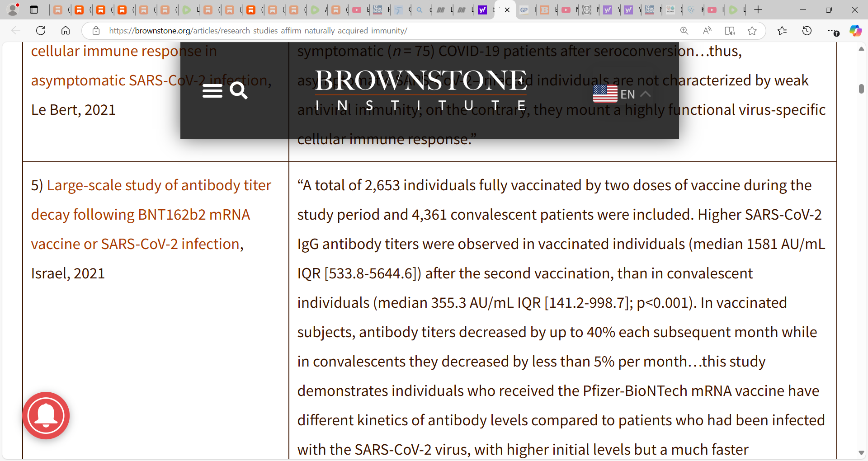Image resolution: width=868 pixels, height=461 pixels.
Task: Open the favorites list panel
Action: click(782, 31)
